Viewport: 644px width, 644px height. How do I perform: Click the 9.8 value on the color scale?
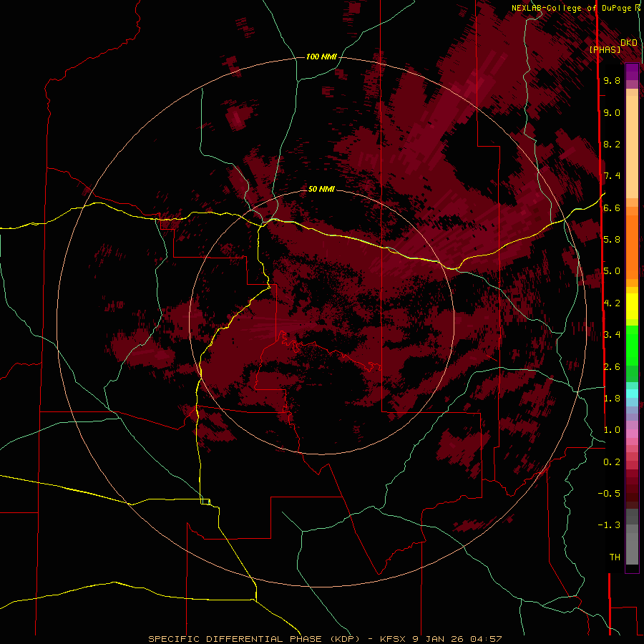click(612, 80)
